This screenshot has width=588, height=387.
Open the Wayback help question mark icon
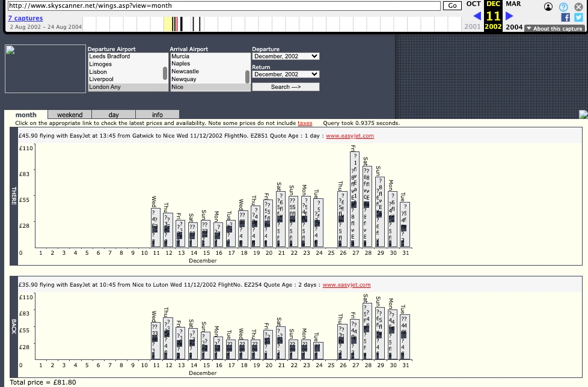click(x=563, y=7)
